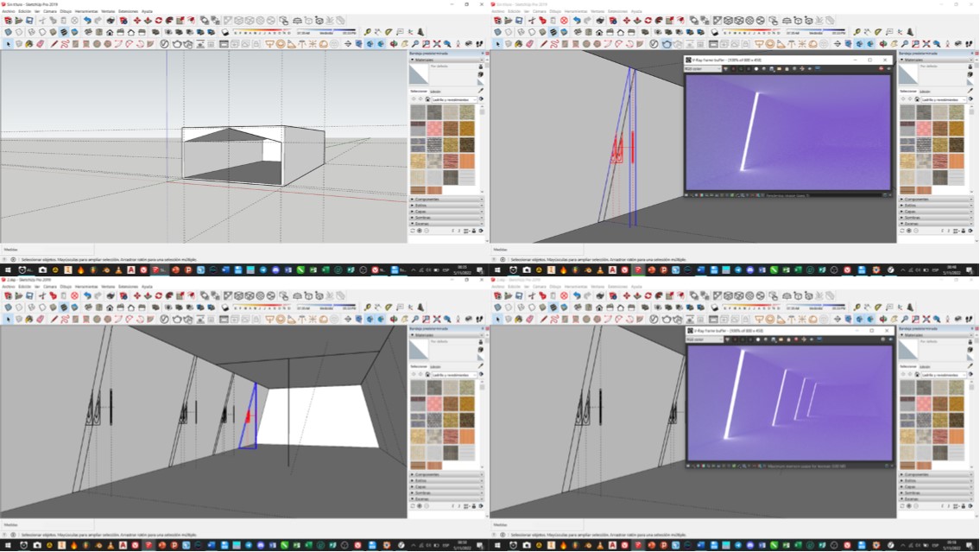This screenshot has width=980, height=552.
Task: Expand Estilos section in top-left panel
Action: pyautogui.click(x=446, y=205)
